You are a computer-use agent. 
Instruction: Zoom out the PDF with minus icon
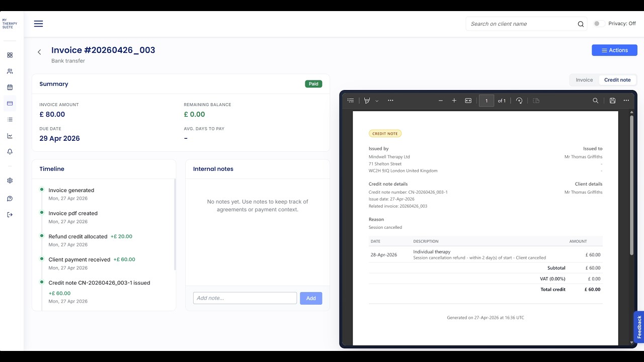[x=441, y=101]
